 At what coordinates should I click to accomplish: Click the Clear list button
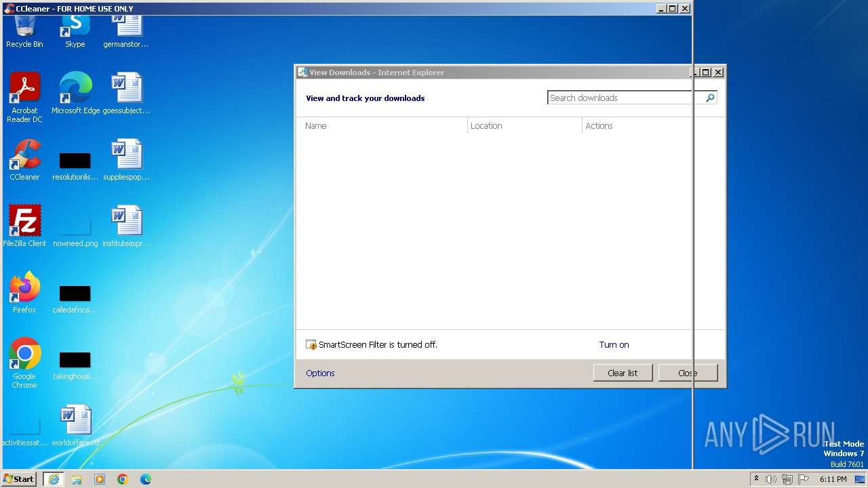click(623, 373)
